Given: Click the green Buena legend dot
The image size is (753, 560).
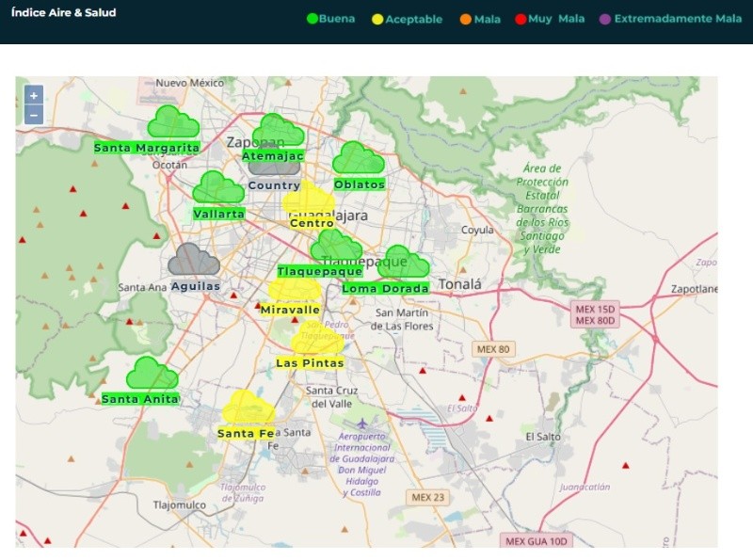Looking at the screenshot, I should (x=312, y=19).
